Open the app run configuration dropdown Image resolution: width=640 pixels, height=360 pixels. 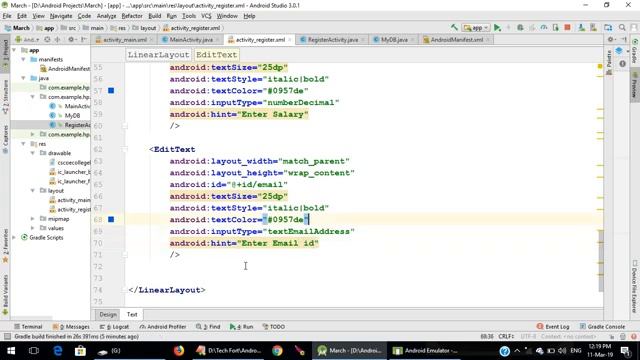click(476, 28)
